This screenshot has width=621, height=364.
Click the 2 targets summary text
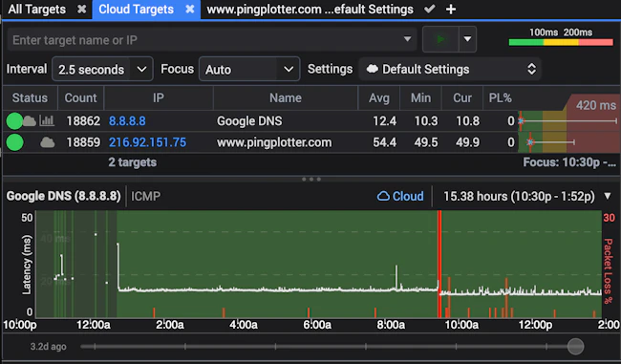coord(132,162)
